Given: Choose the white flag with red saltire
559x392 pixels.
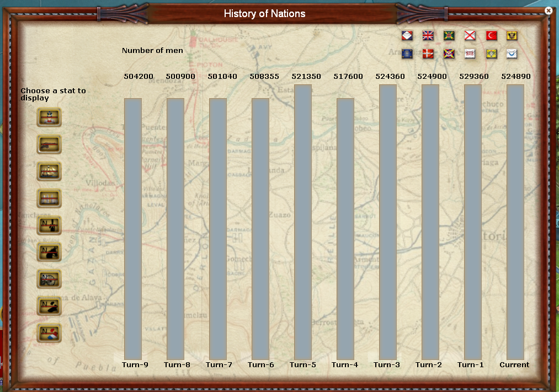Looking at the screenshot, I should pos(470,36).
